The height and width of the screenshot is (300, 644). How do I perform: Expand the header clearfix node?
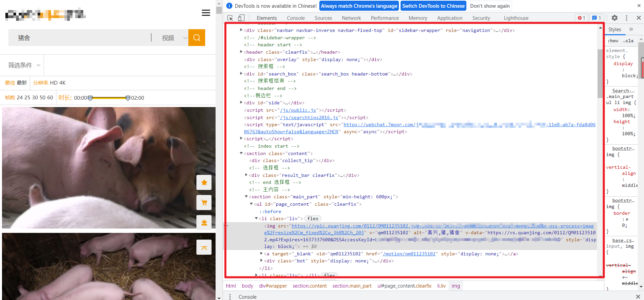point(241,52)
